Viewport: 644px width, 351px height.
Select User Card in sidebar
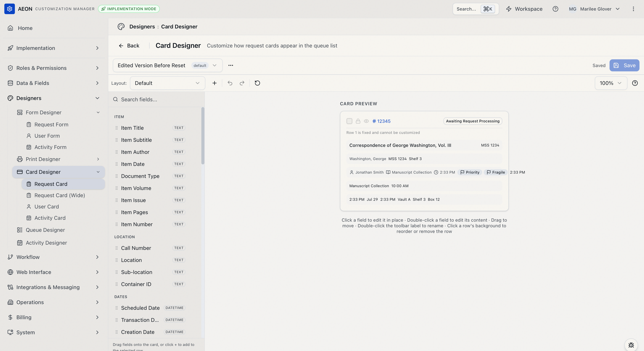[63, 207]
